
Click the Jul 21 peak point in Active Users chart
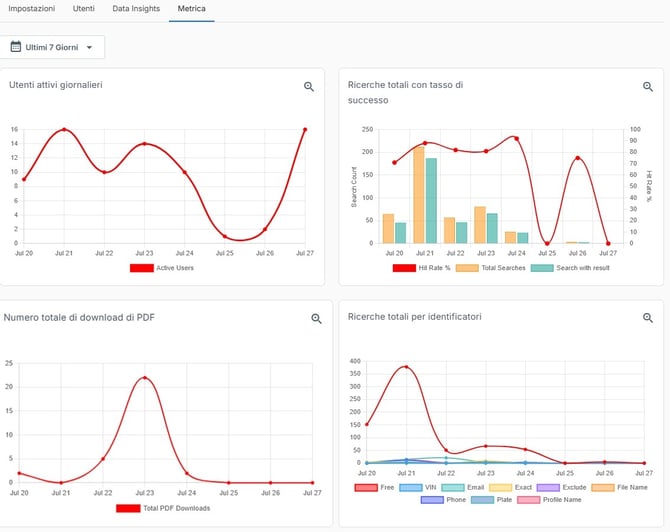(64, 129)
